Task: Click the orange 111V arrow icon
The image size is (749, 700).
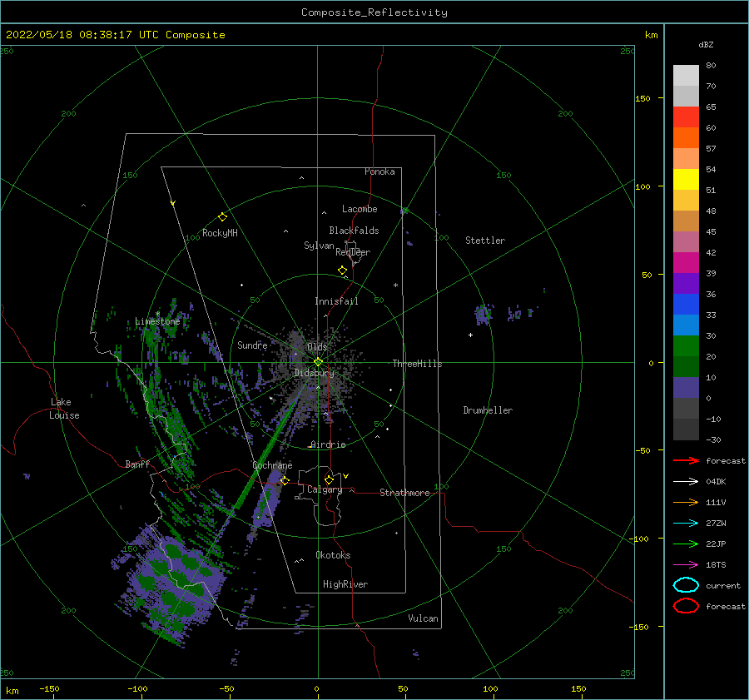Action: pyautogui.click(x=686, y=502)
